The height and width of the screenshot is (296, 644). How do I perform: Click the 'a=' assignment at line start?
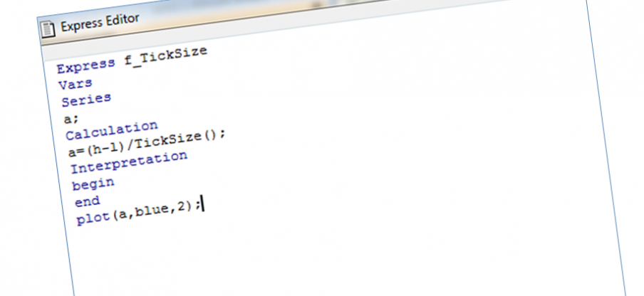click(x=76, y=152)
